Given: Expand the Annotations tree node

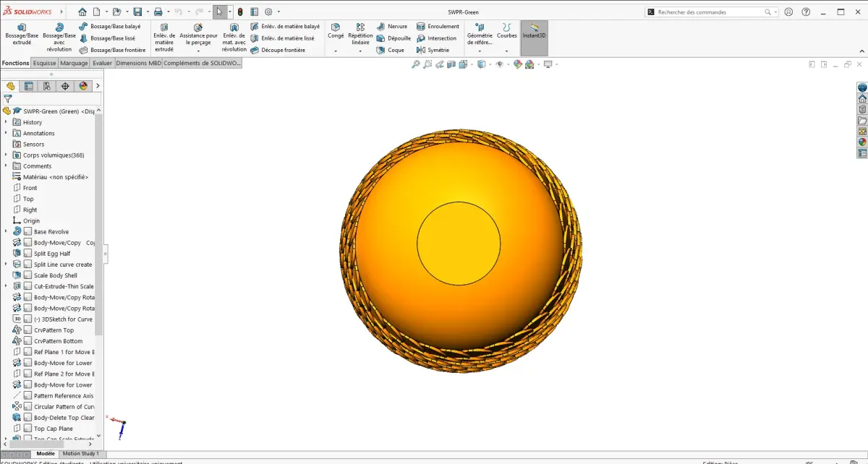Looking at the screenshot, I should [x=6, y=133].
